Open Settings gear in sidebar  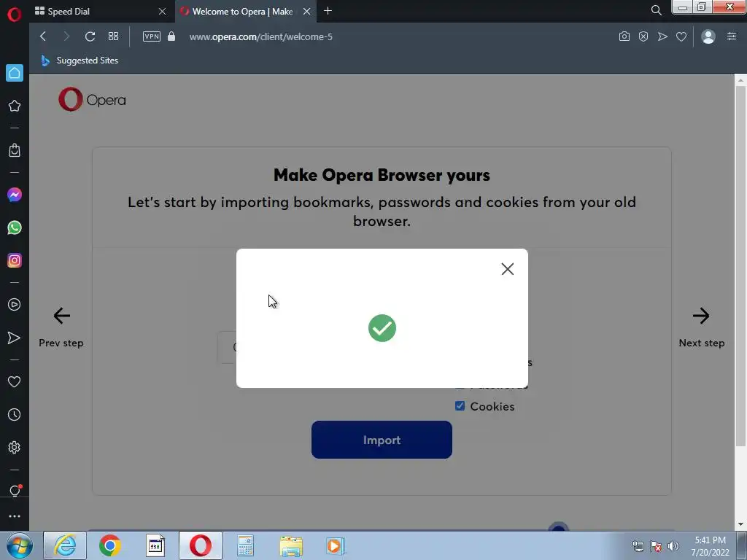[x=15, y=448]
